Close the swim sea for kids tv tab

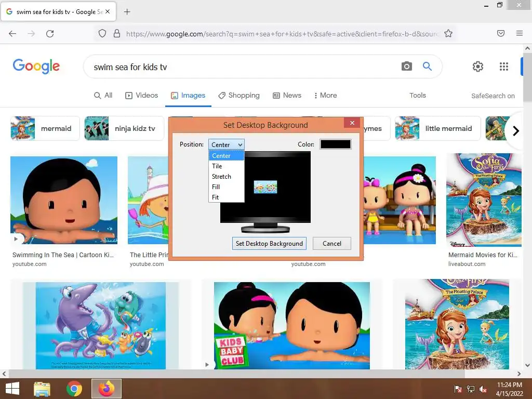(108, 11)
